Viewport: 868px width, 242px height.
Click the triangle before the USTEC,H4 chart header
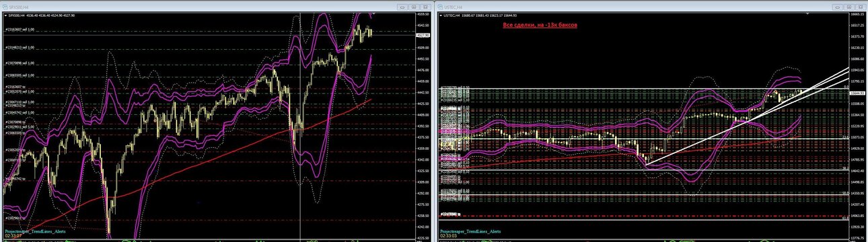(x=440, y=15)
